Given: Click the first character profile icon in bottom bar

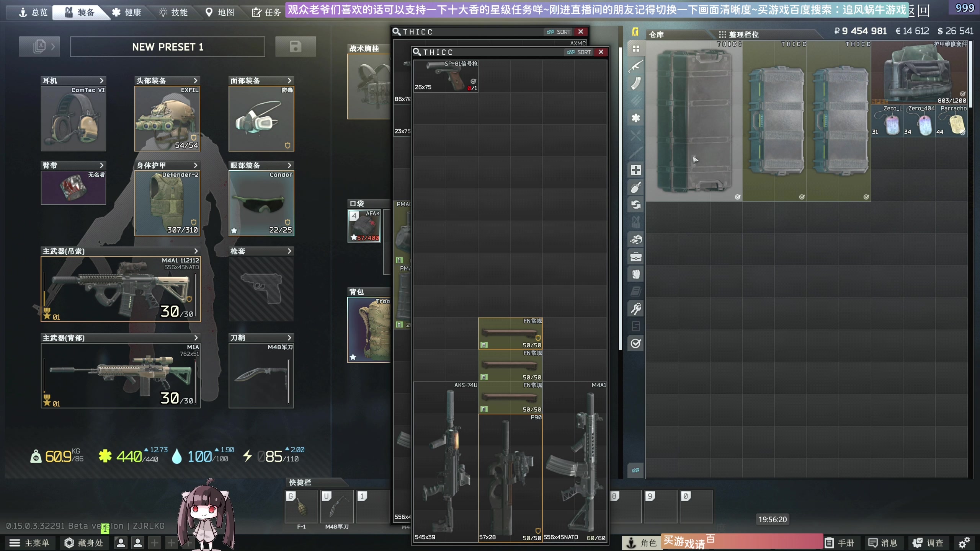Looking at the screenshot, I should [x=121, y=543].
